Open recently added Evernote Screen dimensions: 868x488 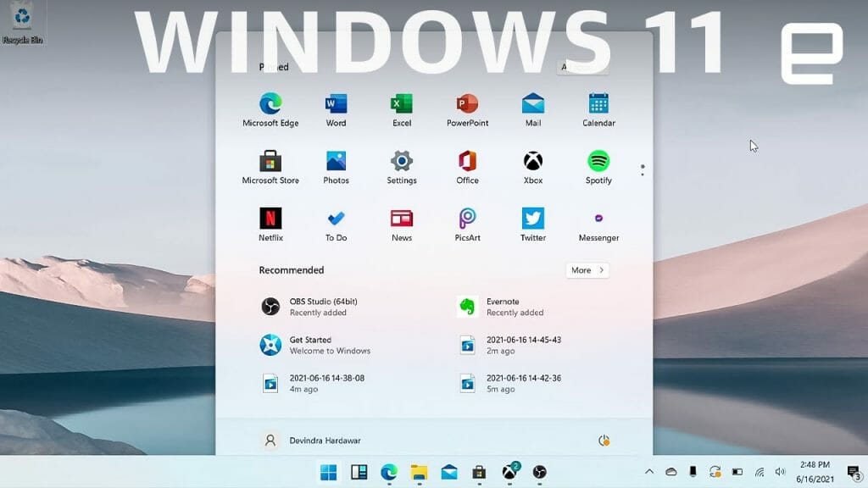500,307
